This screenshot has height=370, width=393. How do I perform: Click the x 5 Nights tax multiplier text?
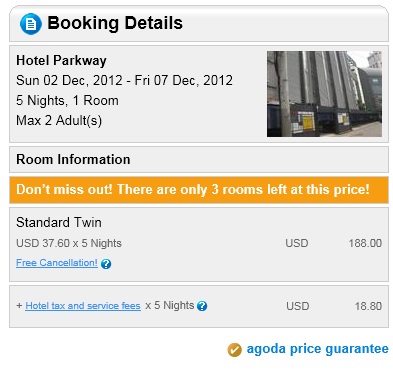(169, 305)
